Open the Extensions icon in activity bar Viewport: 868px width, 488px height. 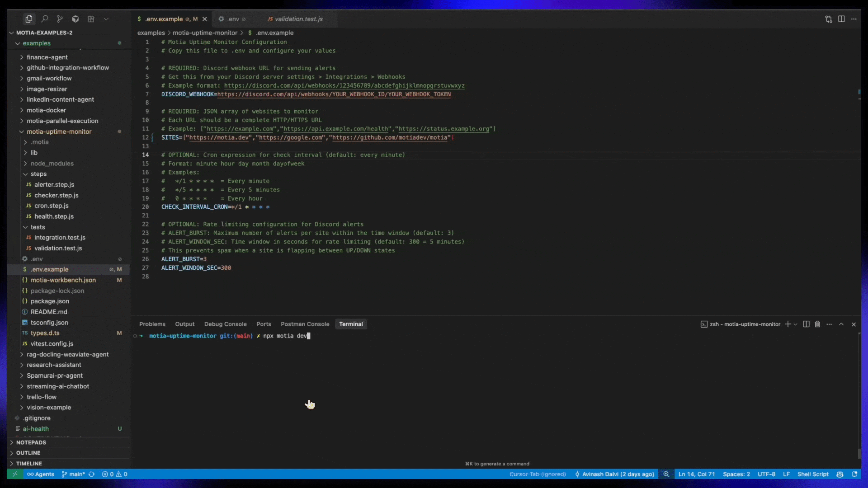click(x=91, y=19)
